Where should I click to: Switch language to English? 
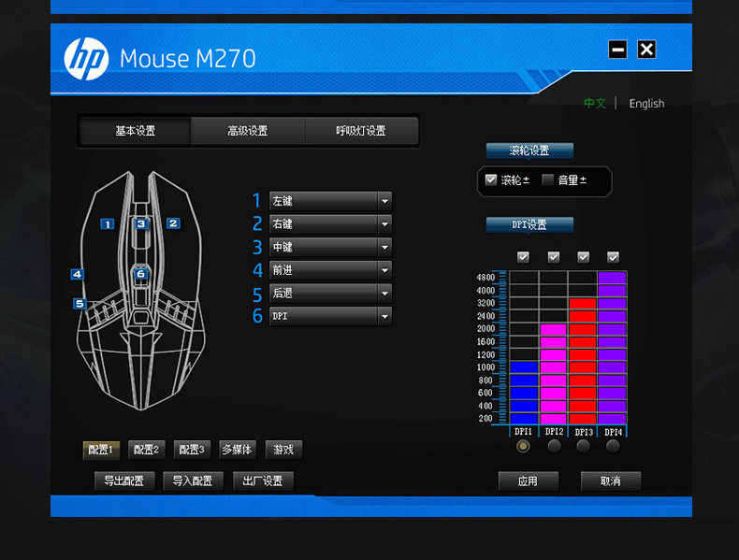click(646, 104)
